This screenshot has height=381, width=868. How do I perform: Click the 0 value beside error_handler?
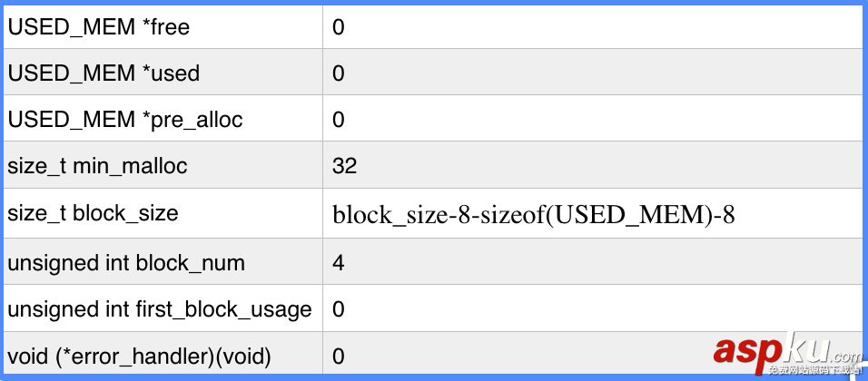(x=339, y=357)
